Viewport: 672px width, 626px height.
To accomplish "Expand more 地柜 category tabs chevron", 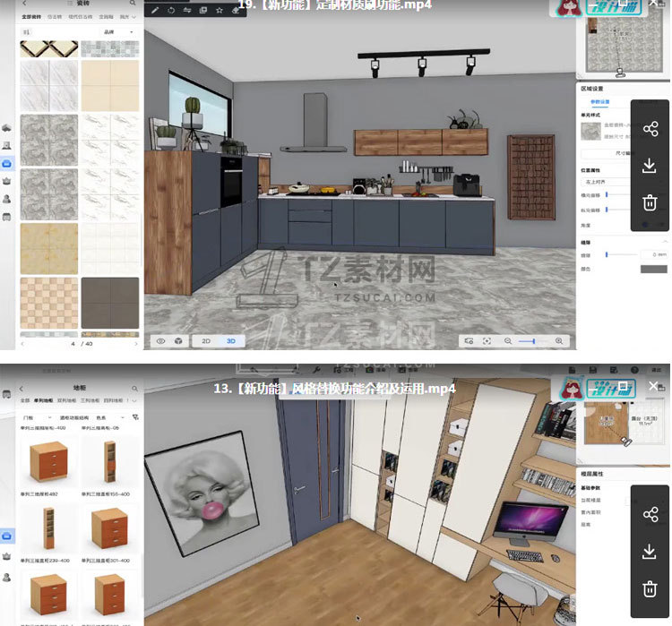I will (x=134, y=400).
